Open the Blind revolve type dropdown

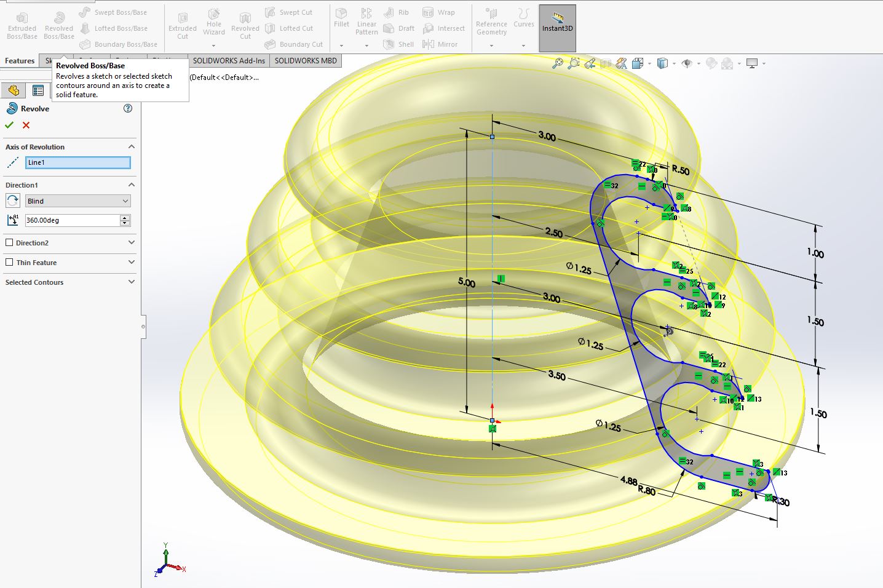click(x=77, y=201)
